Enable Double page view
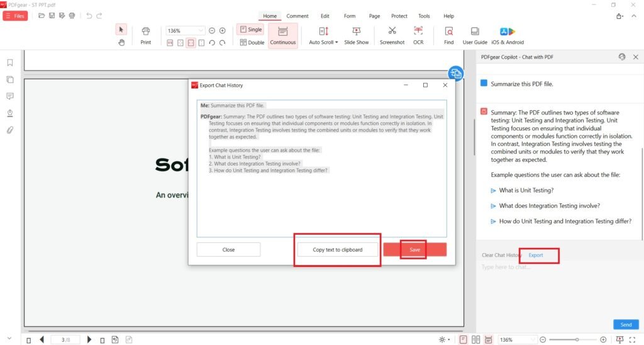 click(x=252, y=42)
